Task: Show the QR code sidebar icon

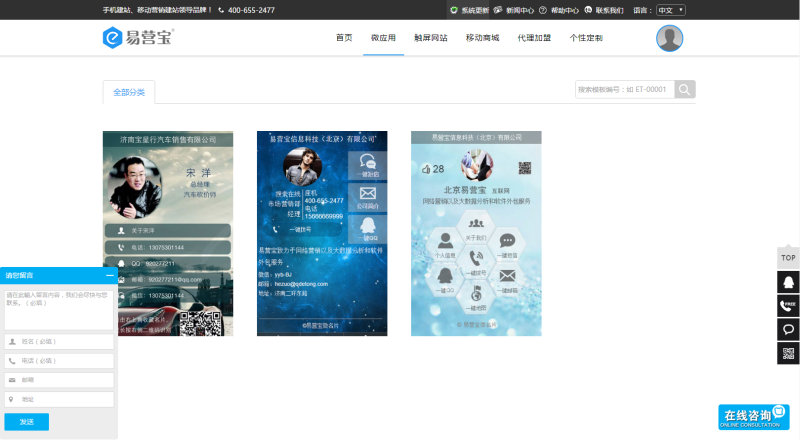Action: pos(788,353)
